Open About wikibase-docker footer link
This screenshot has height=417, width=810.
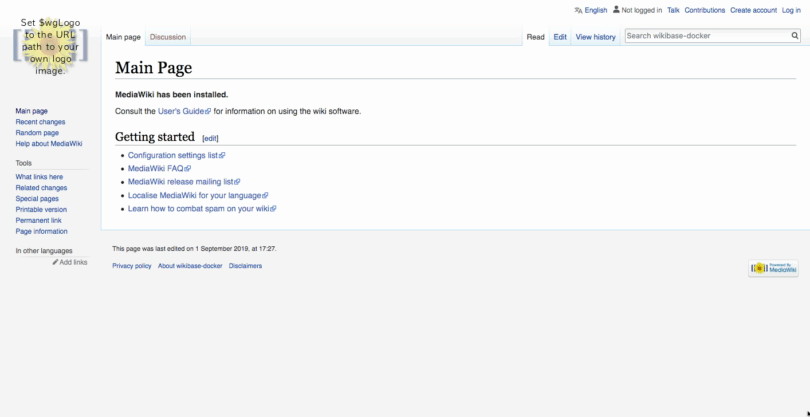tap(190, 266)
